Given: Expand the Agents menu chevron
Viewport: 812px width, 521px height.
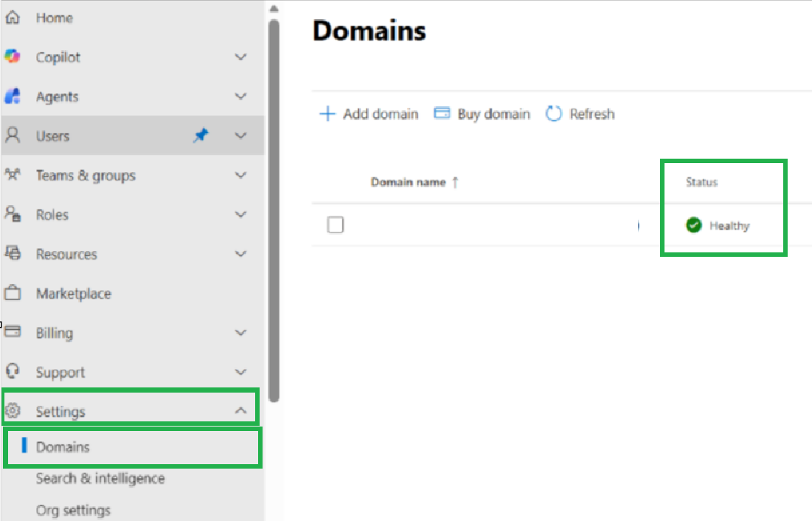Looking at the screenshot, I should [x=240, y=96].
